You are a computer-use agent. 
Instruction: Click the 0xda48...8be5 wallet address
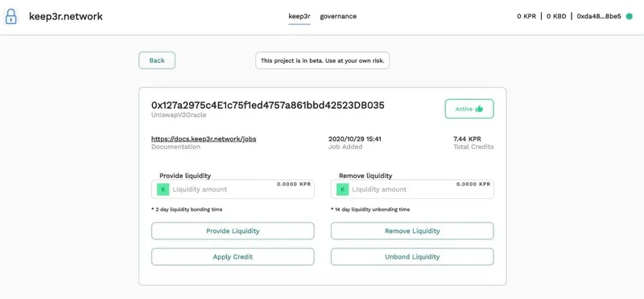pos(599,16)
